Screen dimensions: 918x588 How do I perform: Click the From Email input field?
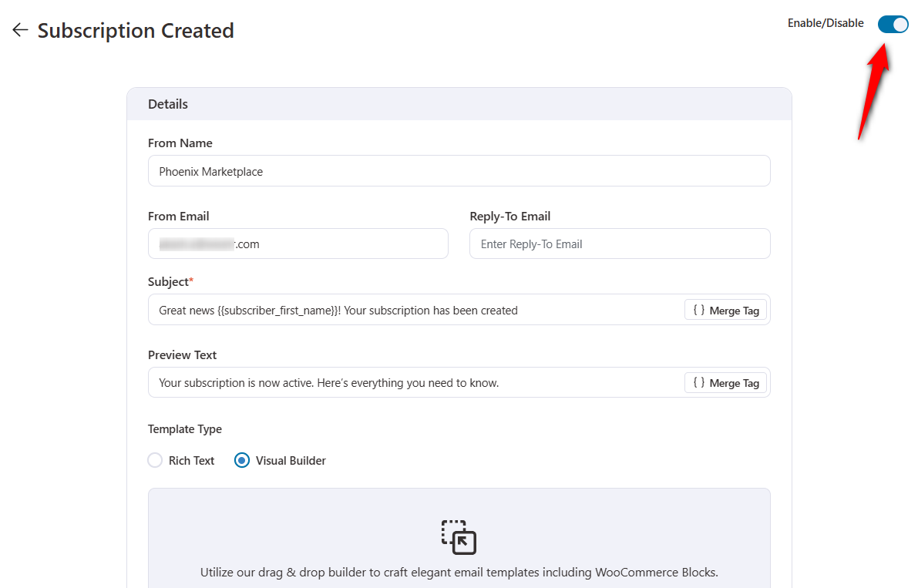(x=298, y=244)
